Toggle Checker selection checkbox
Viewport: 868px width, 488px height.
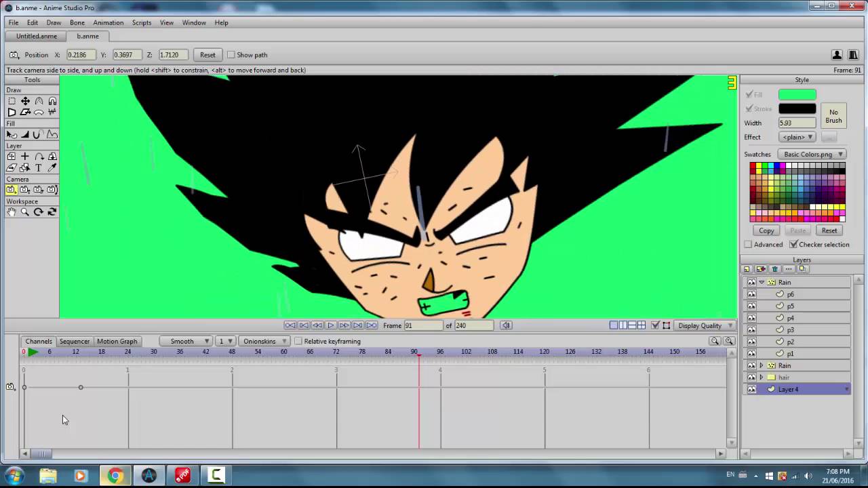pos(793,244)
